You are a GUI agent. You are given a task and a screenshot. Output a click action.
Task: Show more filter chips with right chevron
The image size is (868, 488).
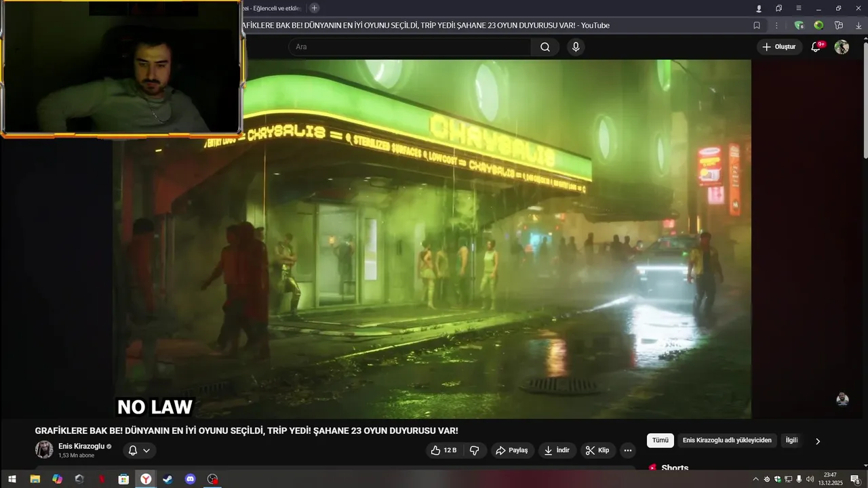817,441
